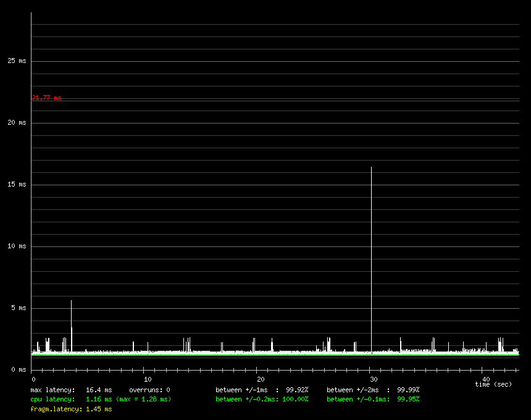Click the 99.92% value

pyautogui.click(x=297, y=390)
